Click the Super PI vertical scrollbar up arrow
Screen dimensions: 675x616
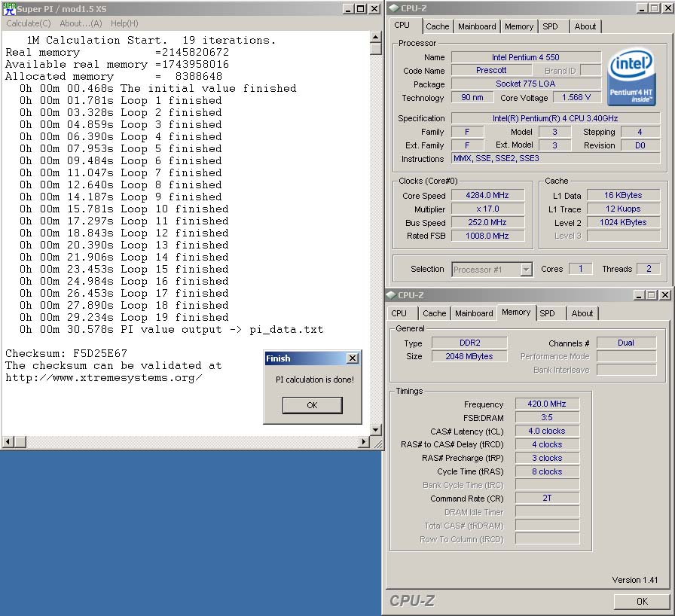[x=375, y=37]
